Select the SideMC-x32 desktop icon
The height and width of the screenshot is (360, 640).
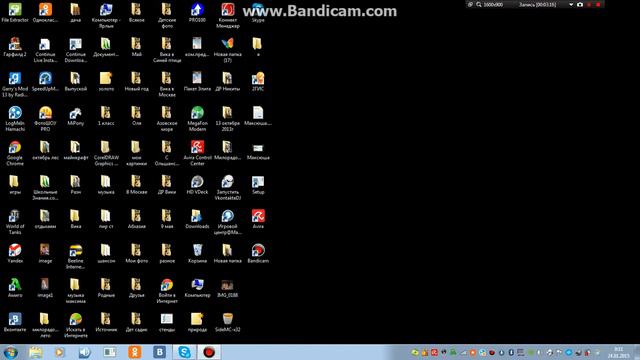click(x=227, y=322)
